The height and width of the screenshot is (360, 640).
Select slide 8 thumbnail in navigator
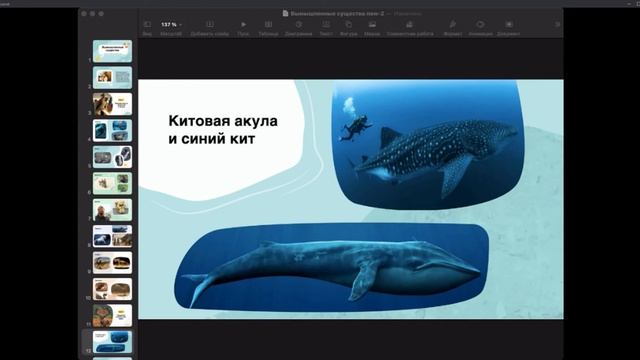pyautogui.click(x=112, y=236)
